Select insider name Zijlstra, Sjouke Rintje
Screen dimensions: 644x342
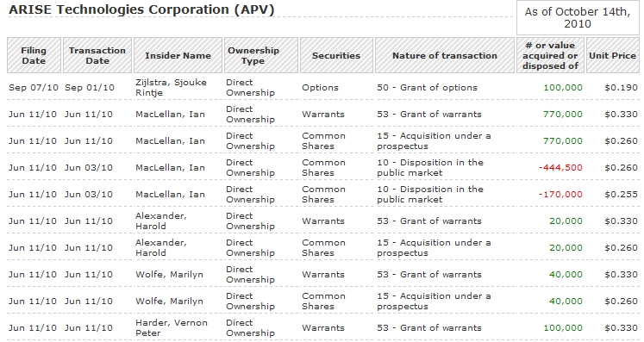[171, 88]
